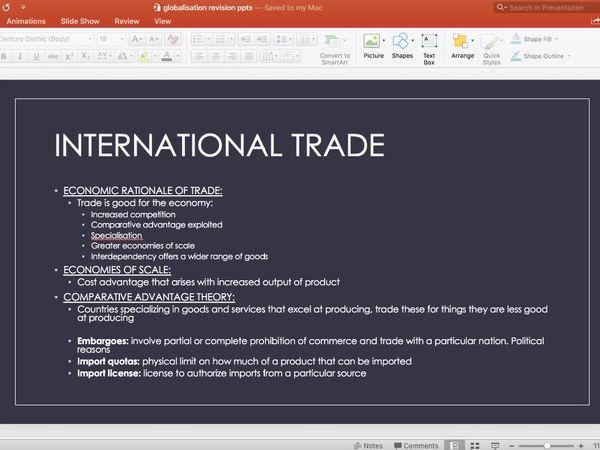This screenshot has height=450, width=600.
Task: Click the Numbering list icon
Action: [x=221, y=39]
